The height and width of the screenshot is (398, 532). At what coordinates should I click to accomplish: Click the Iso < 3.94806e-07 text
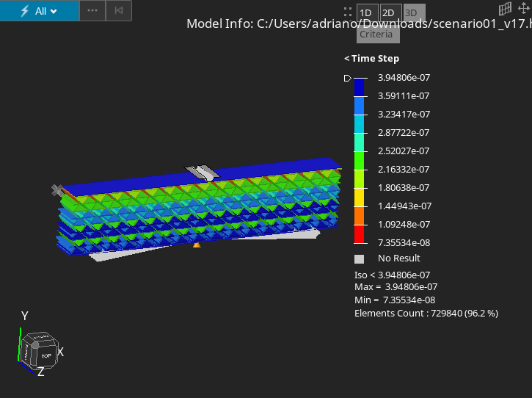393,275
